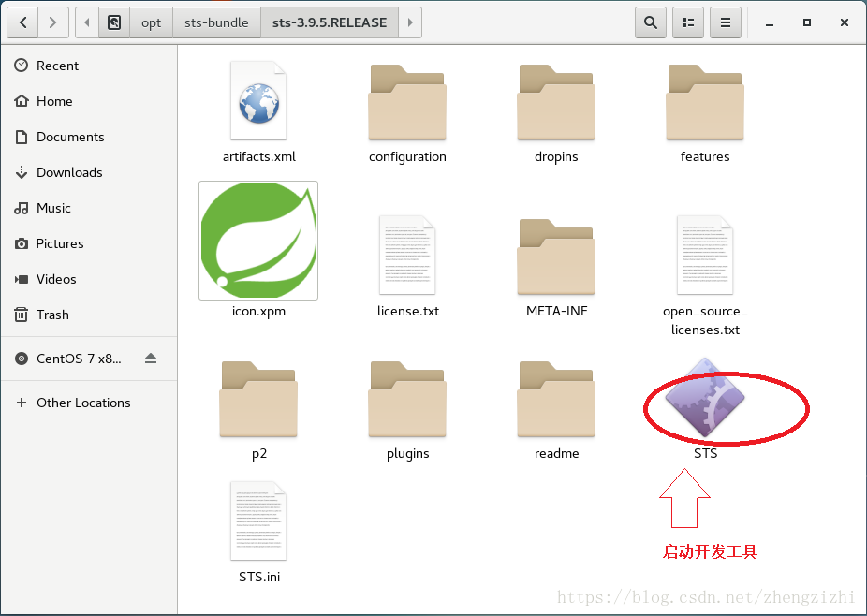Screen dimensions: 867x616
Task: Switch to list view mode
Action: [x=688, y=22]
